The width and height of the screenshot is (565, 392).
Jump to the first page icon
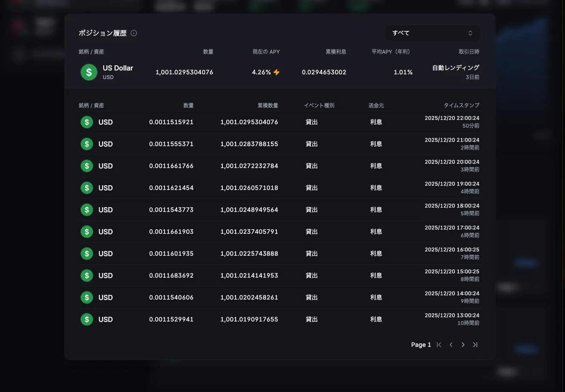[x=439, y=345]
